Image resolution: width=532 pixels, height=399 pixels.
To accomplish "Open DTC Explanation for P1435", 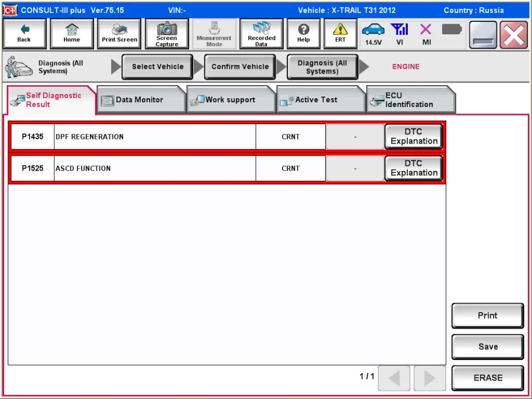I will [414, 137].
